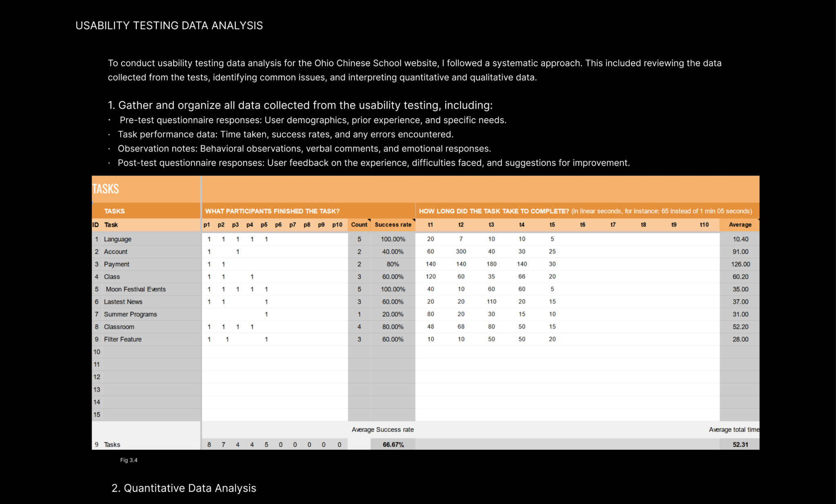
Task: Click the t5 column header
Action: [552, 225]
